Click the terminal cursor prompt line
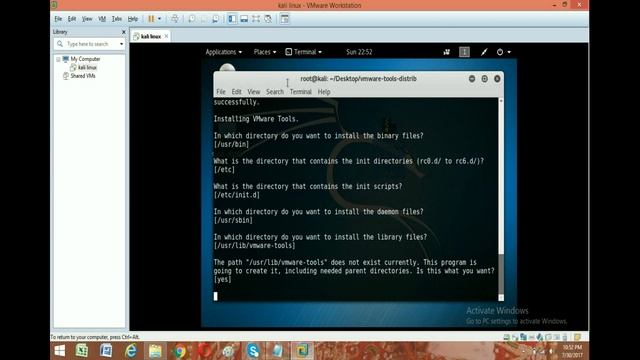 click(x=216, y=296)
